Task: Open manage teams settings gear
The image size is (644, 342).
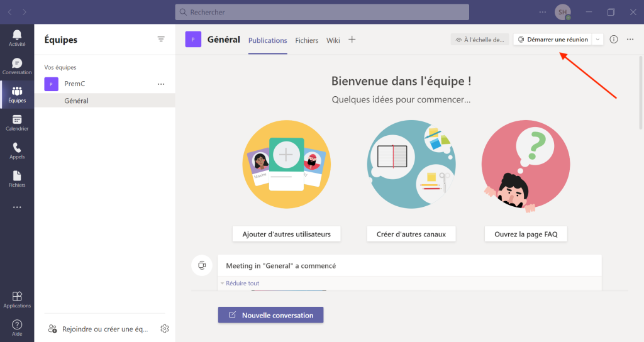Action: pyautogui.click(x=165, y=328)
